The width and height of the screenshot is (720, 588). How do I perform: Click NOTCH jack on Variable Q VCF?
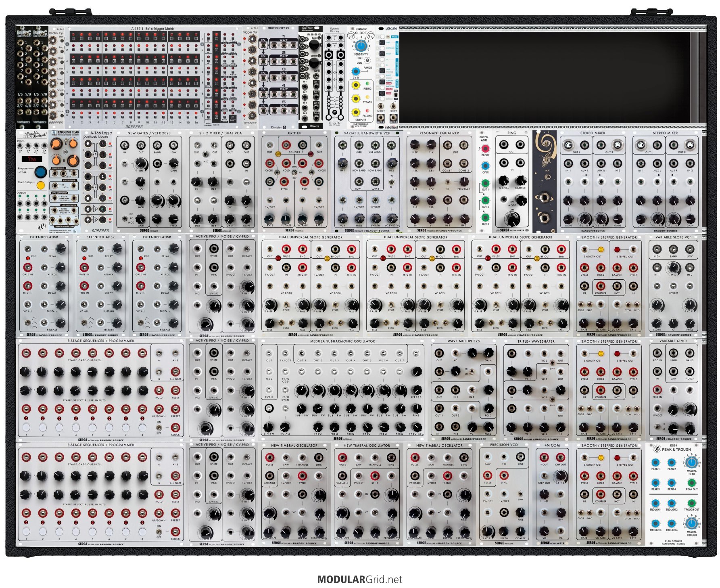pyautogui.click(x=690, y=371)
